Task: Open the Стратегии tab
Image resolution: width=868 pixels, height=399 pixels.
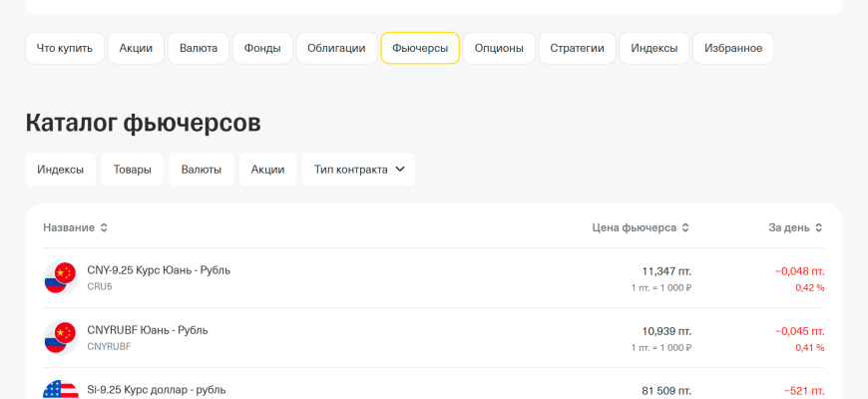Action: pos(577,48)
